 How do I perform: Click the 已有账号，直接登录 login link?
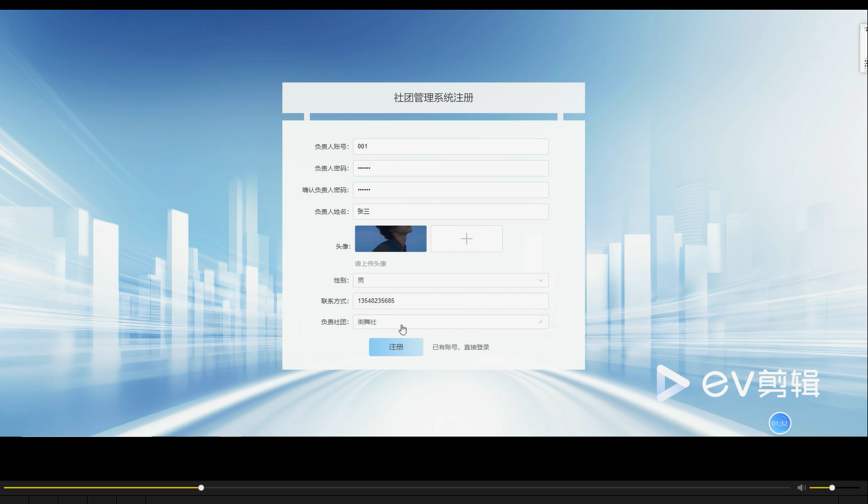(x=460, y=346)
